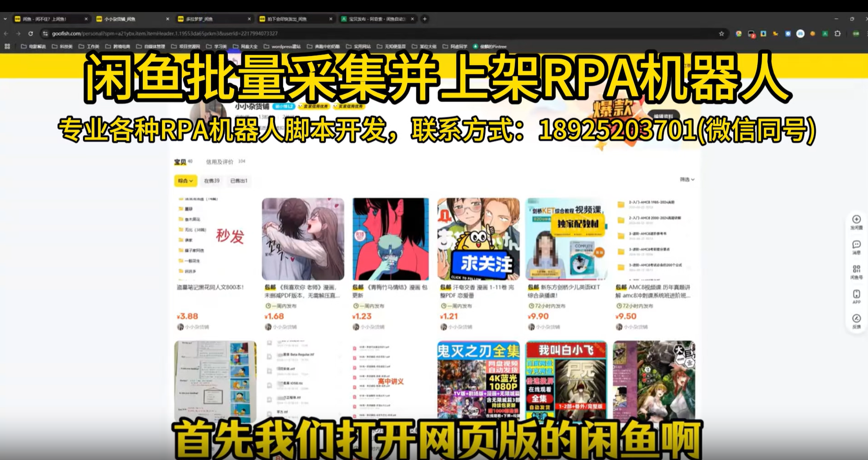This screenshot has width=868, height=460.
Task: Go back using the browser back arrow
Action: (x=6, y=33)
